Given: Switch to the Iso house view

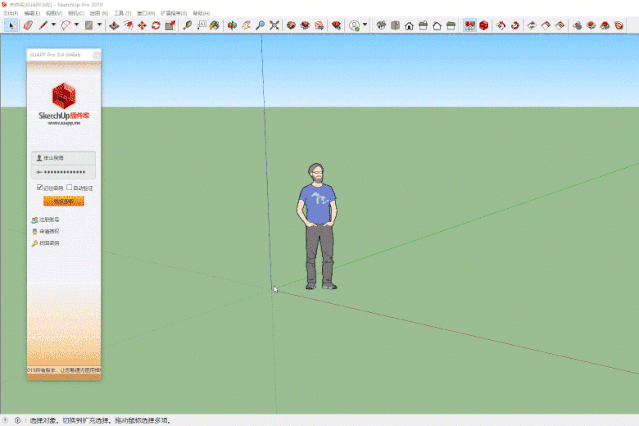Looking at the screenshot, I should [x=381, y=26].
